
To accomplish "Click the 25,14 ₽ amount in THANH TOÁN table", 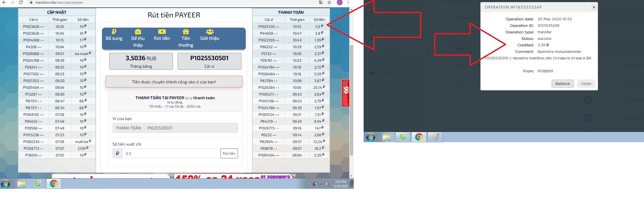I will [319, 87].
